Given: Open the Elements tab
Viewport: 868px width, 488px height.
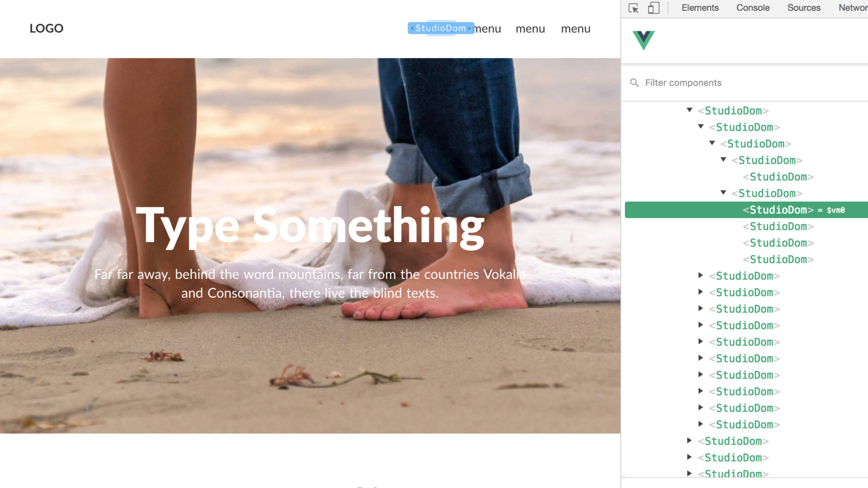Looking at the screenshot, I should tap(700, 8).
